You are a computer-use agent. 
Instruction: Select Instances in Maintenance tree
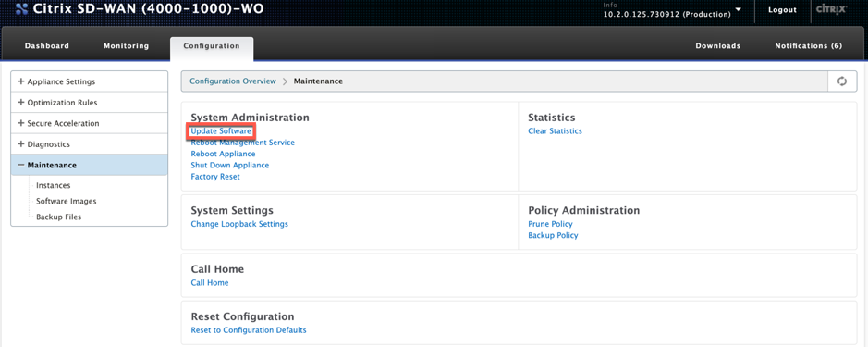[x=53, y=185]
